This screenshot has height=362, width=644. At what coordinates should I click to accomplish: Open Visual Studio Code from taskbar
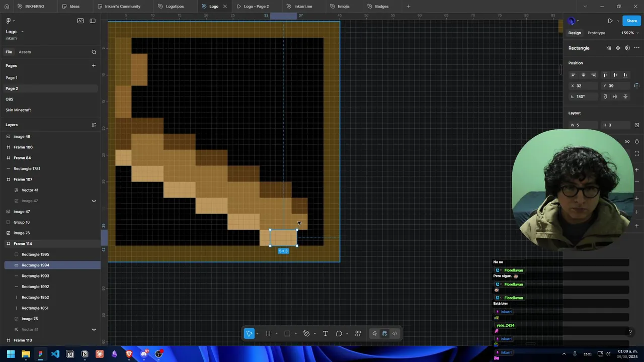(55, 354)
